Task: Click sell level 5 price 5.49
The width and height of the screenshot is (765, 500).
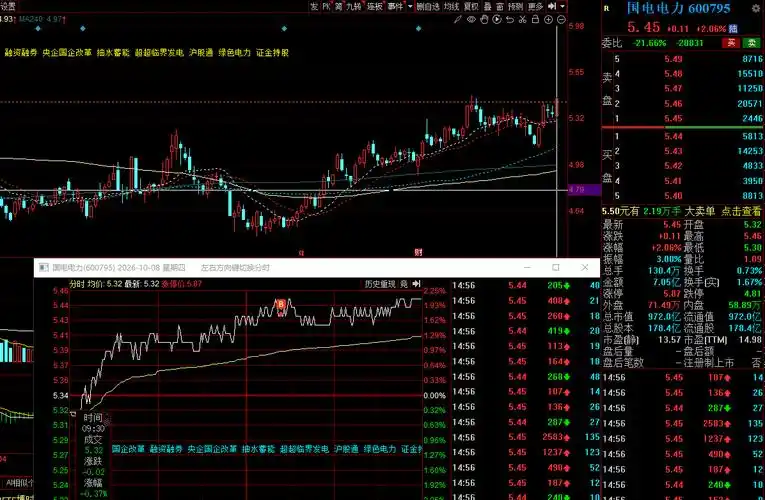Action: coord(673,59)
